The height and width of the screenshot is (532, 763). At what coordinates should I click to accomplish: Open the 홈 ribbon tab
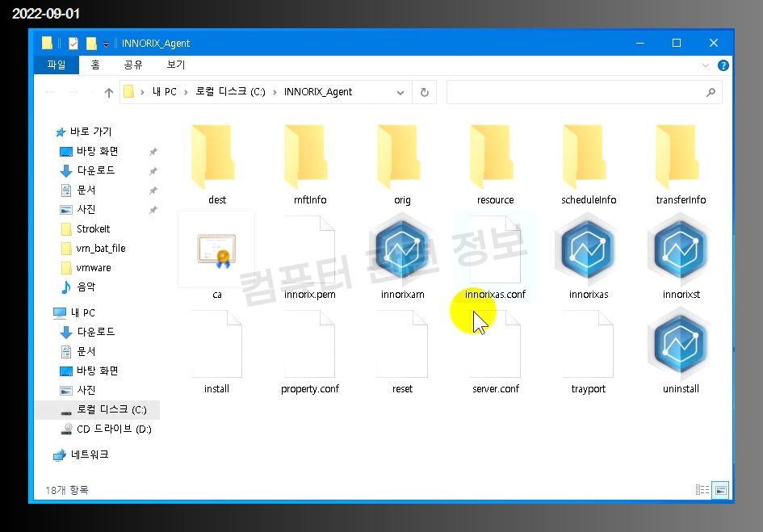coord(95,65)
